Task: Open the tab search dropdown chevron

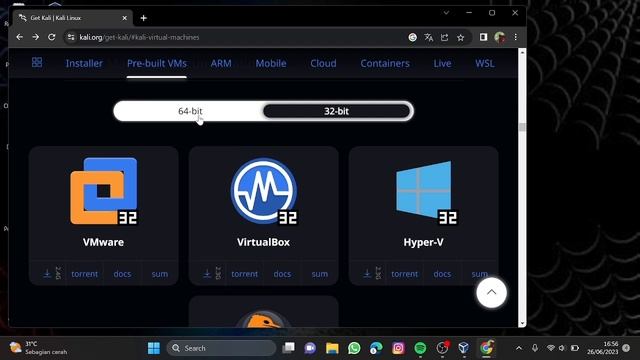Action: click(446, 13)
